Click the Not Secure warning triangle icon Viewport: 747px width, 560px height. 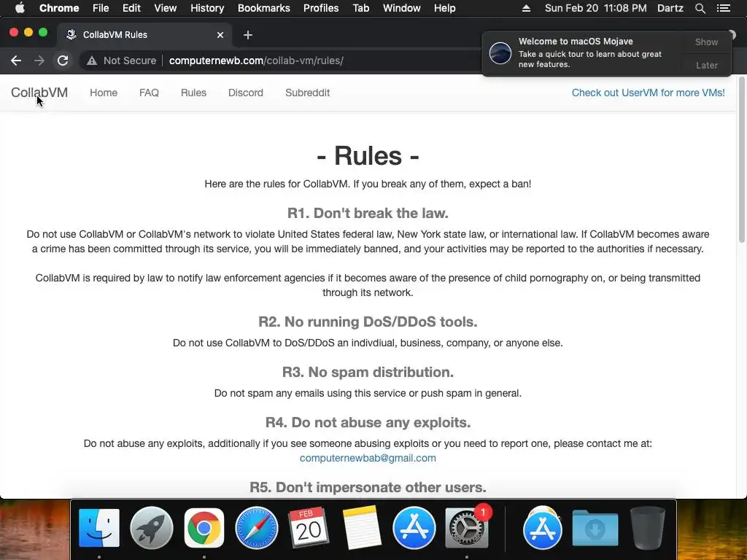[x=92, y=61]
